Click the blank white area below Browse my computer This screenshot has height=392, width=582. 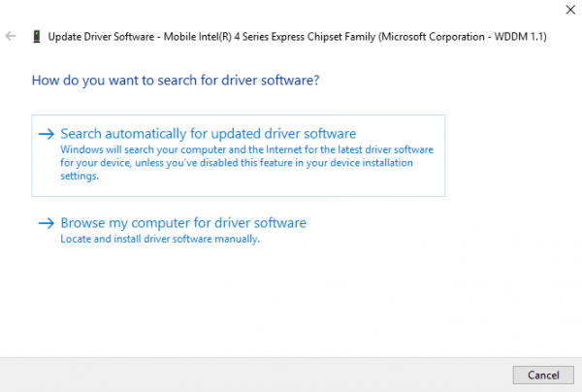point(291,301)
